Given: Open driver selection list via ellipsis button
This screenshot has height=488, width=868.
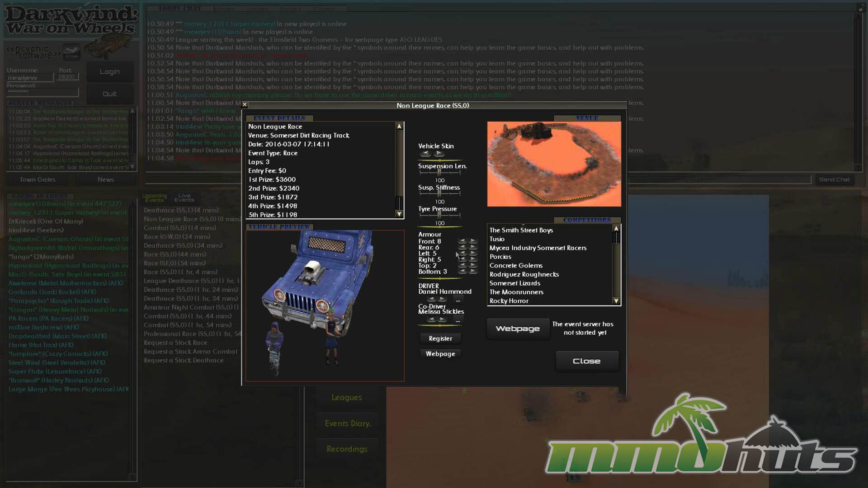Looking at the screenshot, I should pyautogui.click(x=458, y=300).
